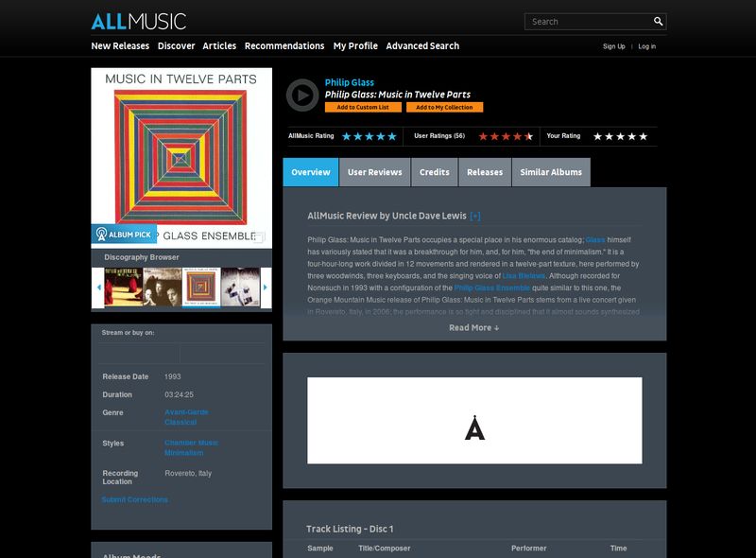Open the New Releases menu
Viewport: 756px width, 558px height.
[x=120, y=45]
